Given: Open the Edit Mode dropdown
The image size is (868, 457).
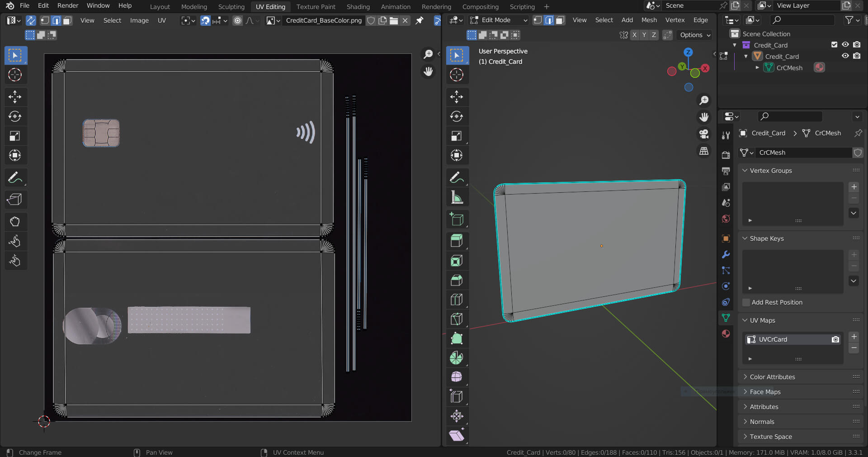Looking at the screenshot, I should point(498,20).
